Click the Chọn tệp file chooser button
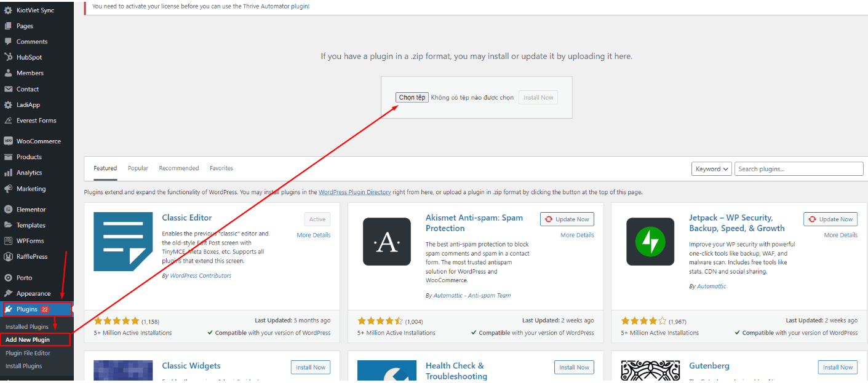 (412, 98)
